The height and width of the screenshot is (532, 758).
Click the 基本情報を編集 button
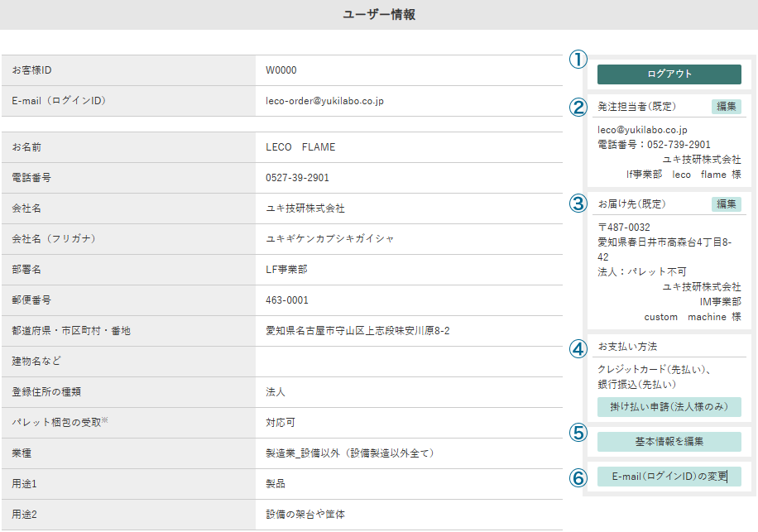click(x=669, y=441)
